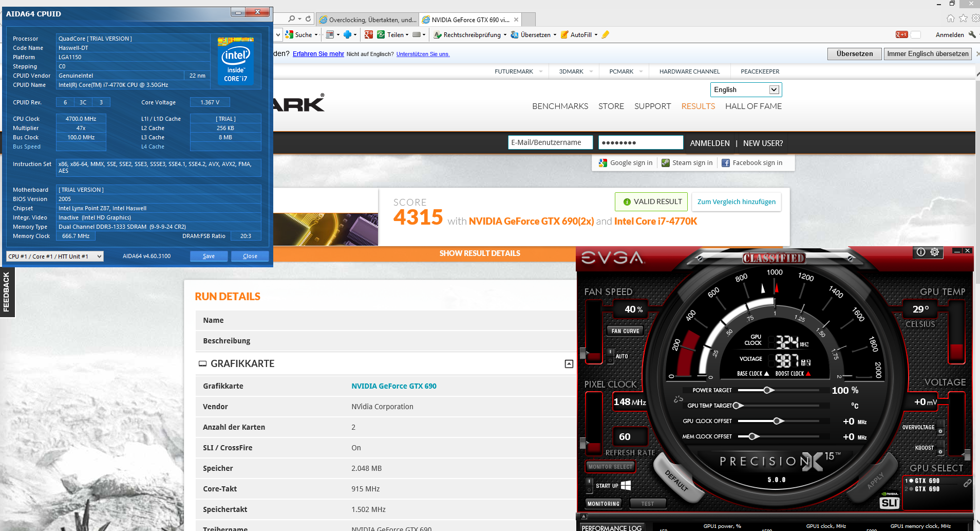This screenshot has width=980, height=531.
Task: Toggle the KBOOST switch
Action: (x=940, y=448)
